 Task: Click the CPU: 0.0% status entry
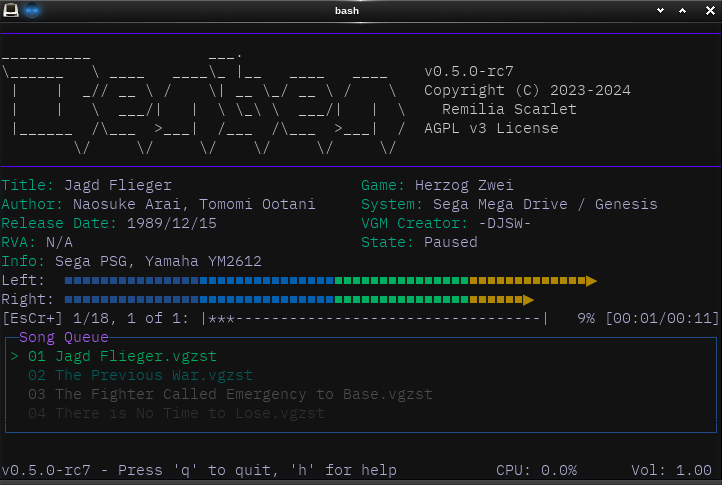pyautogui.click(x=536, y=470)
